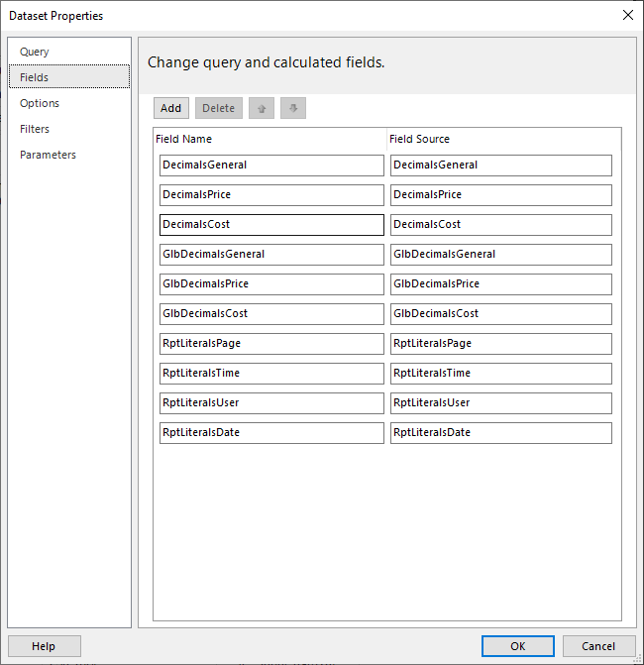The height and width of the screenshot is (665, 644).
Task: Click the move field down arrow icon
Action: (293, 108)
